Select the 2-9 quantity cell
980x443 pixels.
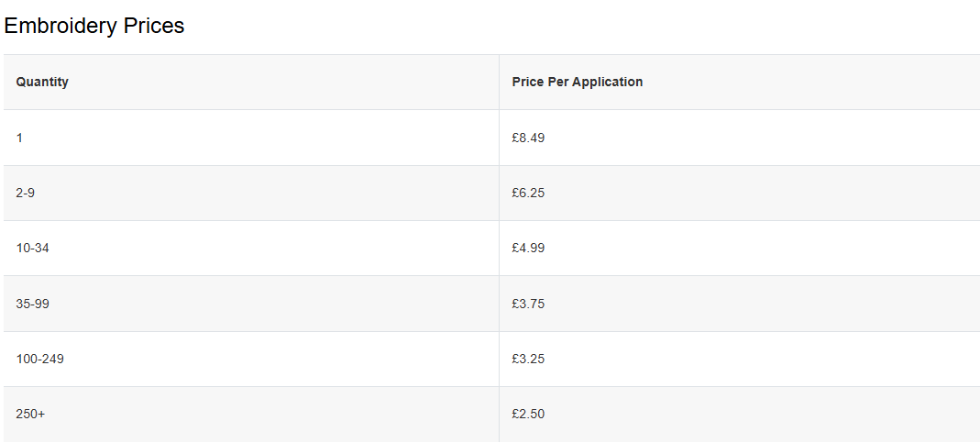(26, 193)
